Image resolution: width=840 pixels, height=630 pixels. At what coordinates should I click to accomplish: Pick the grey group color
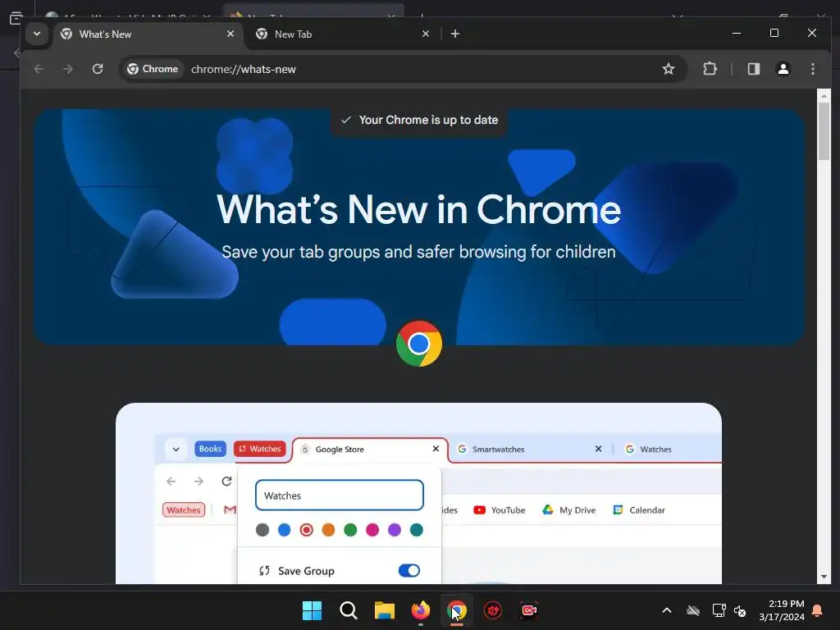point(262,530)
